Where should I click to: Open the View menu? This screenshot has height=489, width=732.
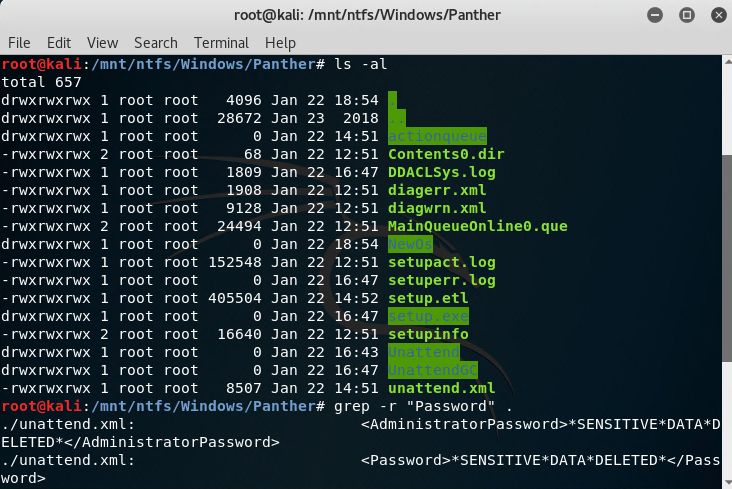(x=102, y=43)
